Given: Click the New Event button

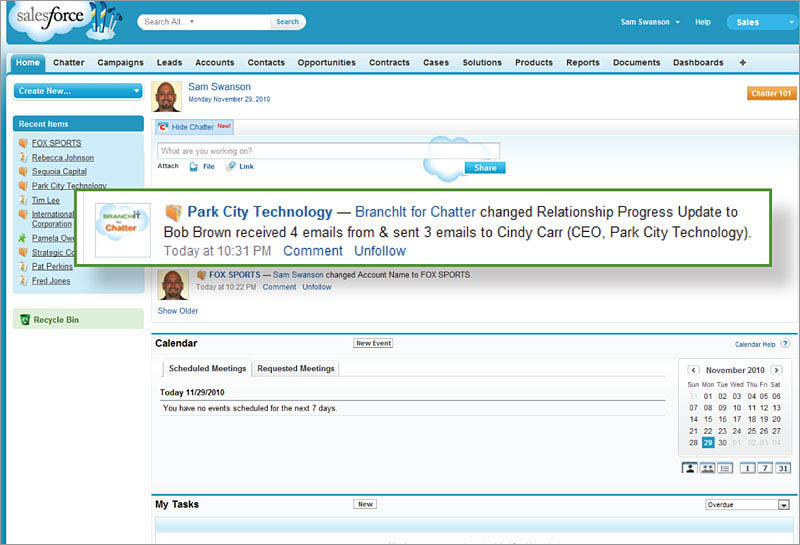Looking at the screenshot, I should tap(373, 343).
